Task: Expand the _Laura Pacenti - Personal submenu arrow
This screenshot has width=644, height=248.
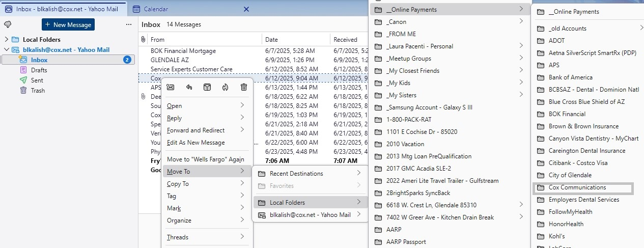Action: (x=521, y=46)
